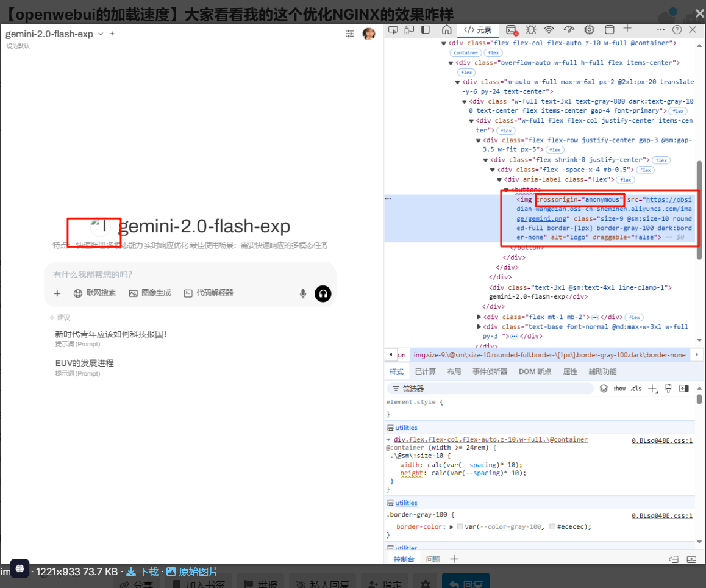Click the container badge in DOM tree
Image resolution: width=706 pixels, height=588 pixels.
(x=466, y=52)
